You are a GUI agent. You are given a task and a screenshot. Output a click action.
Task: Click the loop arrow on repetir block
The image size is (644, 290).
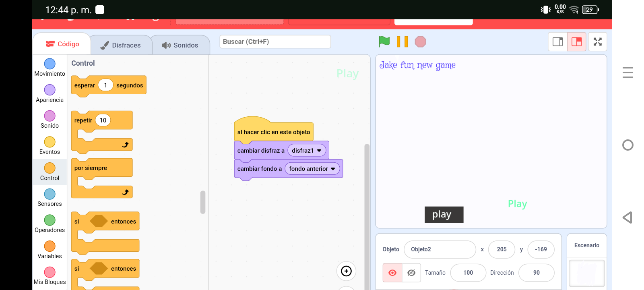(x=126, y=145)
